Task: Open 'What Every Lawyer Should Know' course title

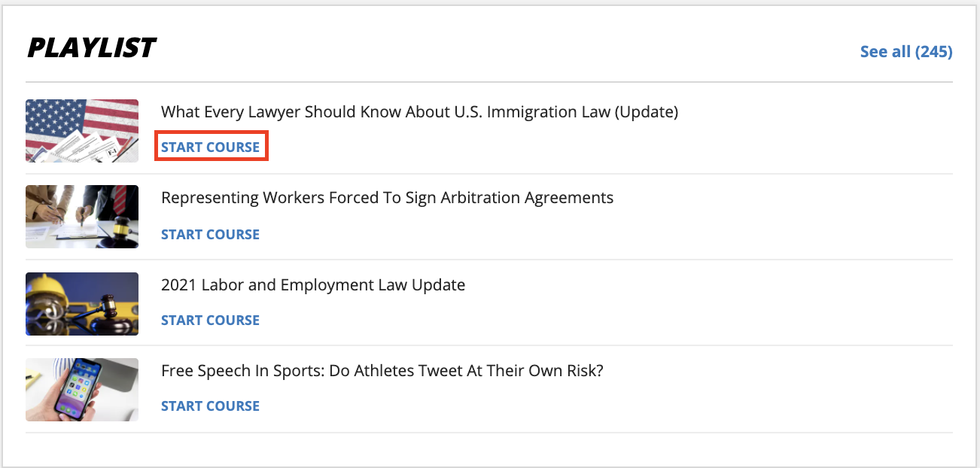Action: 420,112
